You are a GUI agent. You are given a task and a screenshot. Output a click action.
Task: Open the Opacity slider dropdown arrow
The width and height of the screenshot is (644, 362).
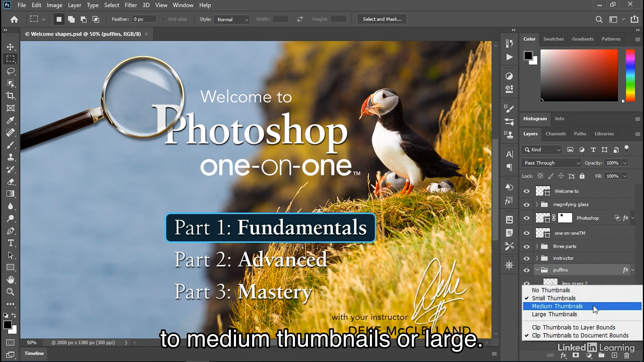625,163
